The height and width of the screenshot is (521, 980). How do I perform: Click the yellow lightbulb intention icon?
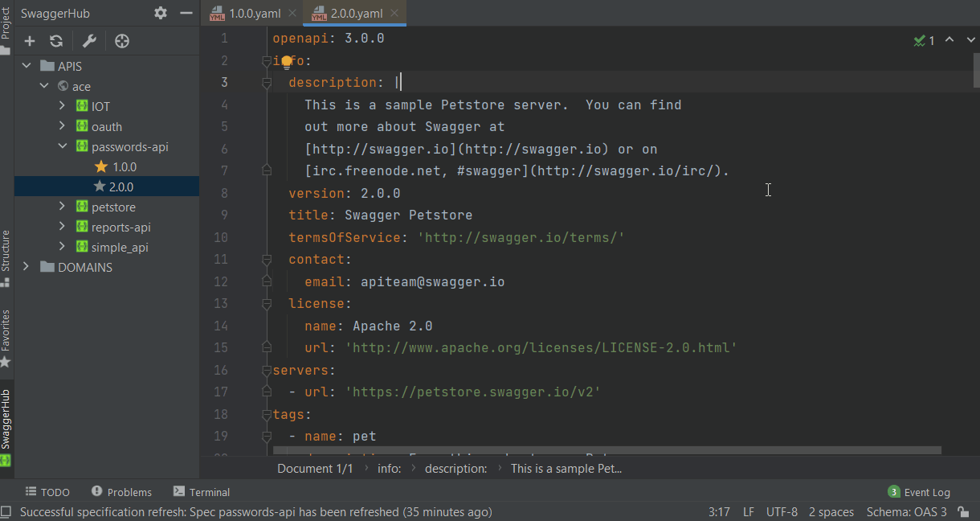tap(286, 62)
